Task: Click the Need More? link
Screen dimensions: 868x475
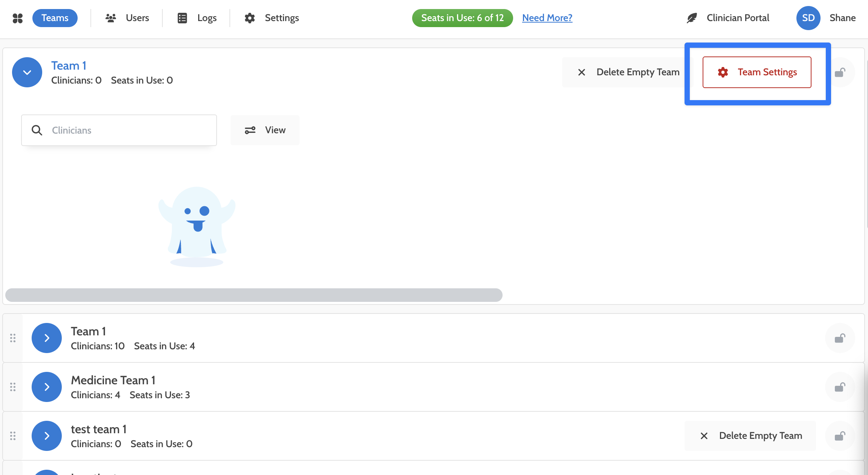Action: click(547, 18)
